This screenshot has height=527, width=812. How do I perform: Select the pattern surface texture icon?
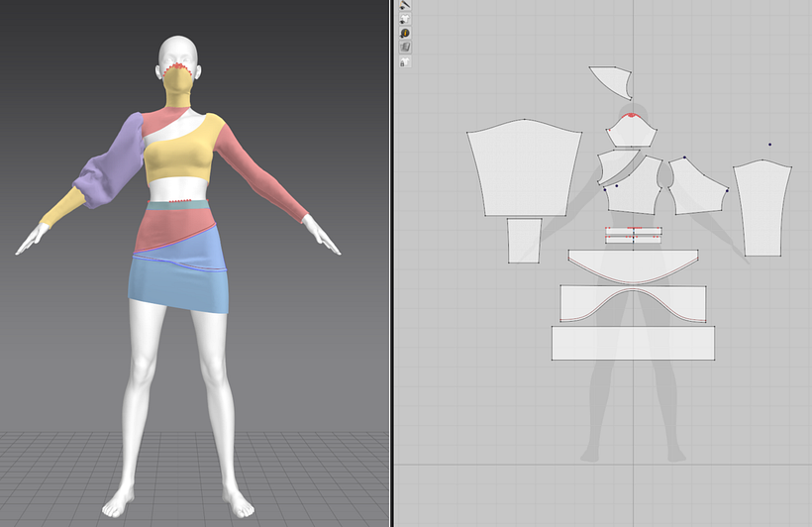[404, 47]
